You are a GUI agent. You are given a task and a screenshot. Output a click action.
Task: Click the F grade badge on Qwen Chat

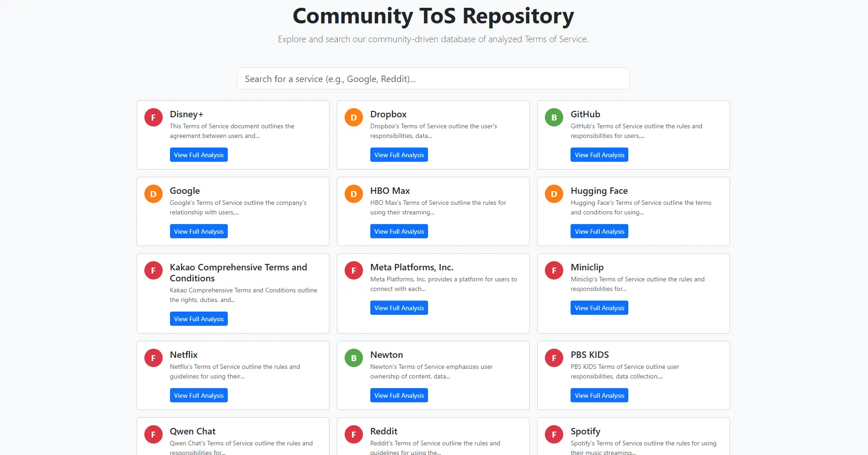[154, 434]
